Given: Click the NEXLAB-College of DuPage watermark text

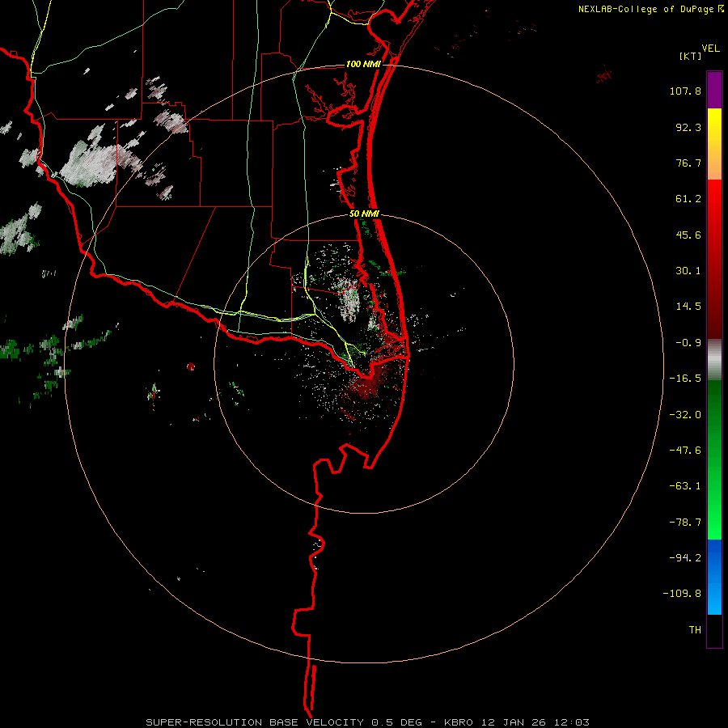Looking at the screenshot, I should point(650,9).
